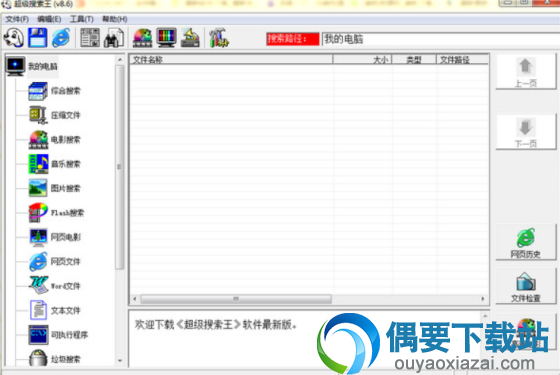Click the color bars monitor toolbar icon
This screenshot has width=560, height=375.
pos(166,38)
